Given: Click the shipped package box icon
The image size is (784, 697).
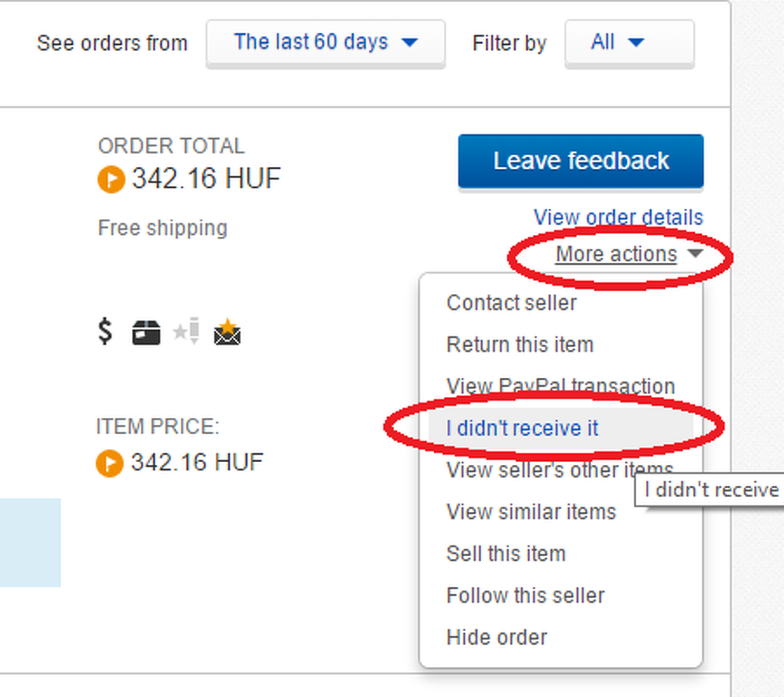Looking at the screenshot, I should 146,333.
